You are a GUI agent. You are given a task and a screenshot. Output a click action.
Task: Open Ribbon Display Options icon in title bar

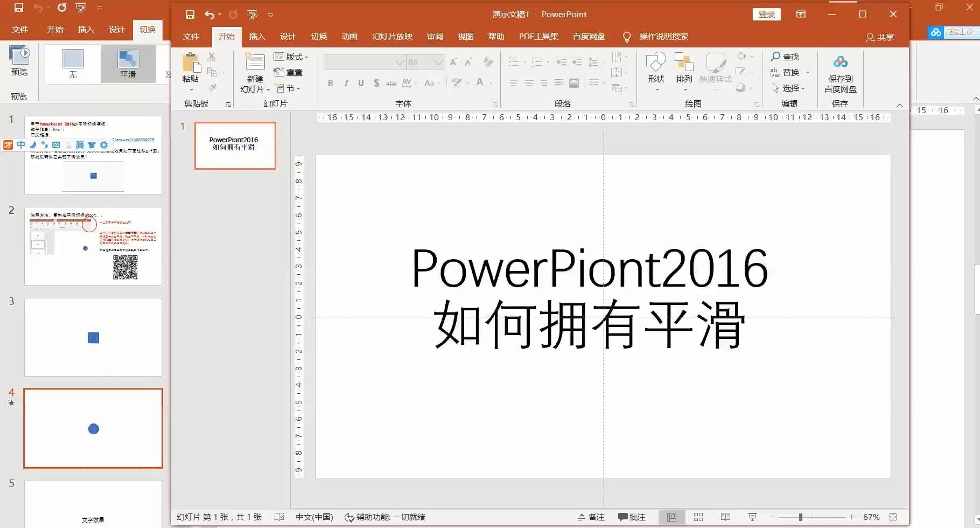tap(801, 15)
